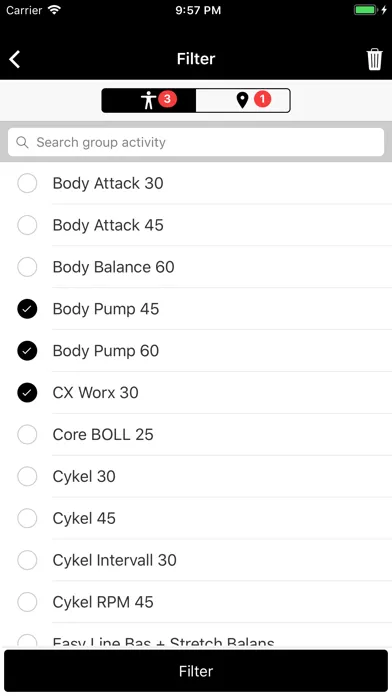The height and width of the screenshot is (696, 392).
Task: Tap the magnifier search icon
Action: [x=22, y=142]
